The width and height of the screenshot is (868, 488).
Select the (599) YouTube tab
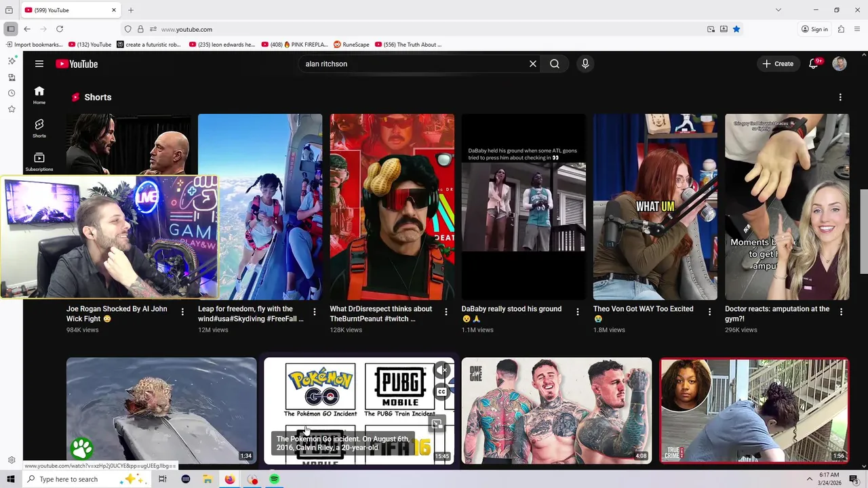68,10
